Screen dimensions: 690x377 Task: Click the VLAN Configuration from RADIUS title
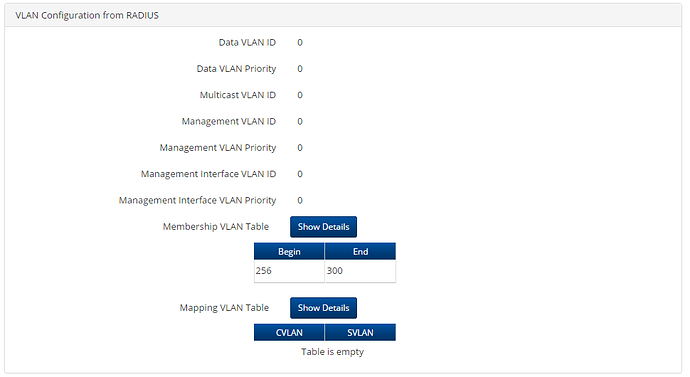click(x=87, y=15)
